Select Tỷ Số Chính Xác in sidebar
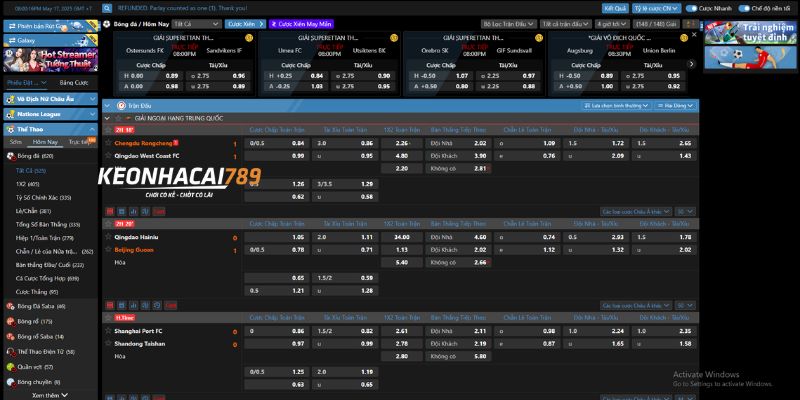 (43, 197)
